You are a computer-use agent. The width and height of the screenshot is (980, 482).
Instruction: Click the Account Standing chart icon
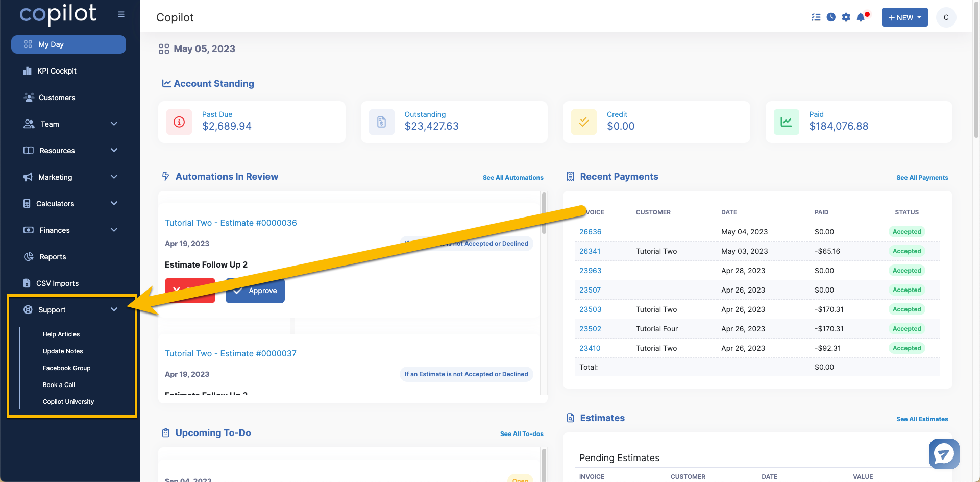(x=166, y=83)
